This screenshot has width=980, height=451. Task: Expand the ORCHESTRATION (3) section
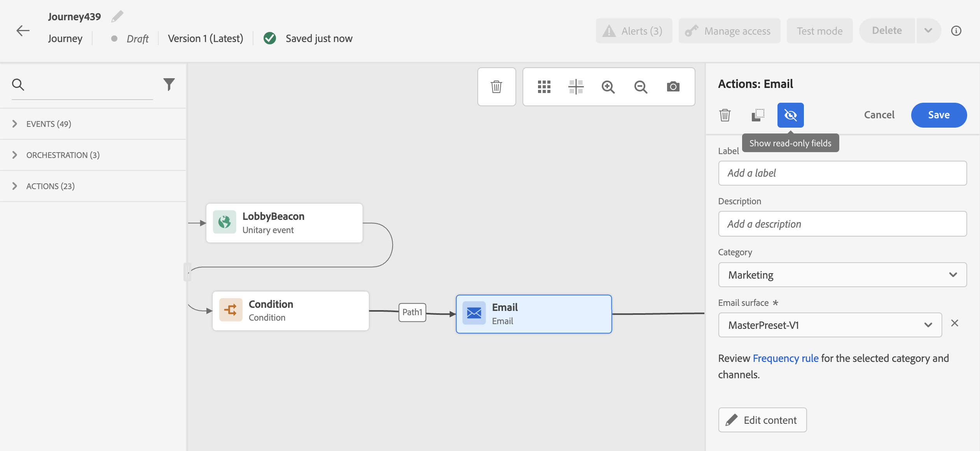tap(63, 155)
